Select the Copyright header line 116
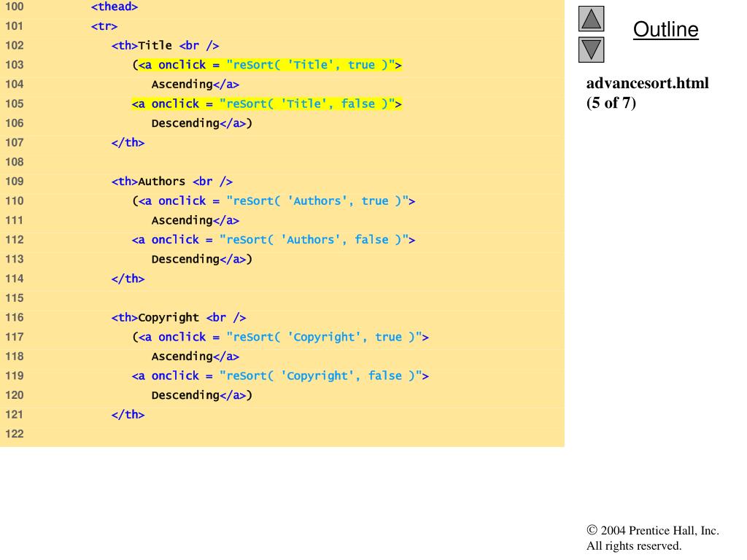This screenshot has height=560, width=747. tap(179, 318)
